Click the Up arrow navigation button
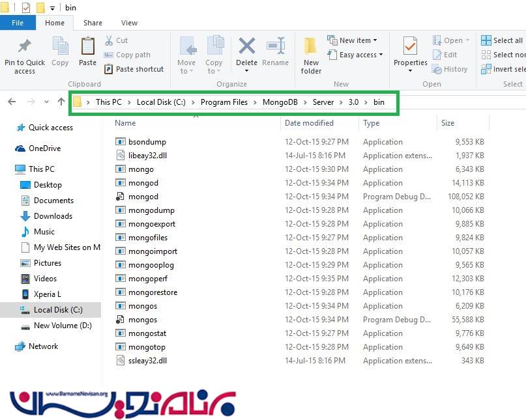Screen dimensions: 526x420 [x=61, y=102]
